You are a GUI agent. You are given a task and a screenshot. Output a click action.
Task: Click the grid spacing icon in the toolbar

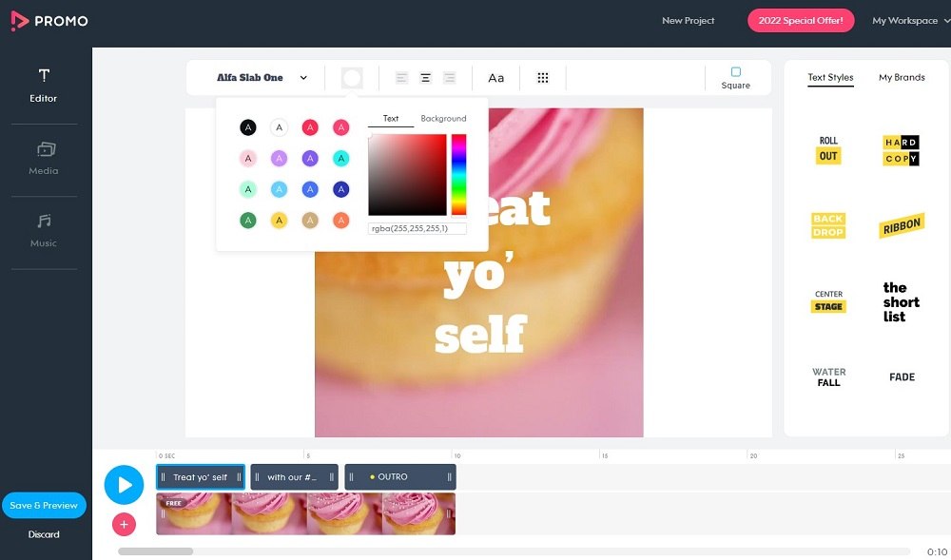pyautogui.click(x=543, y=77)
